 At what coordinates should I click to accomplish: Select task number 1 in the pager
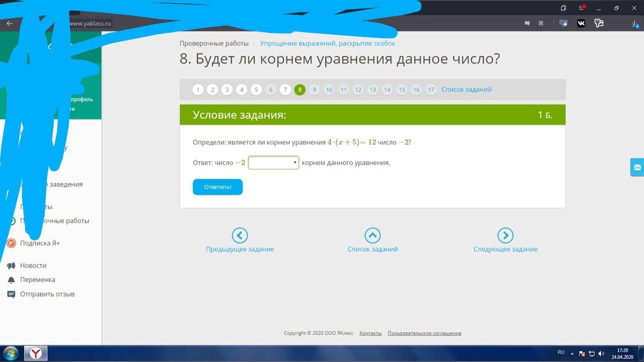(198, 90)
